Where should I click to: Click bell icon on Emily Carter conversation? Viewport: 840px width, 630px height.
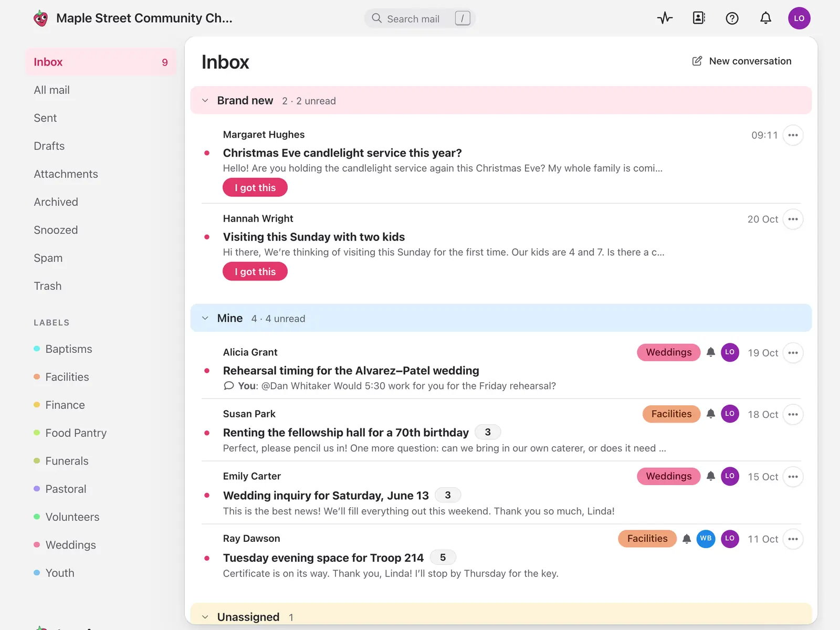click(710, 476)
